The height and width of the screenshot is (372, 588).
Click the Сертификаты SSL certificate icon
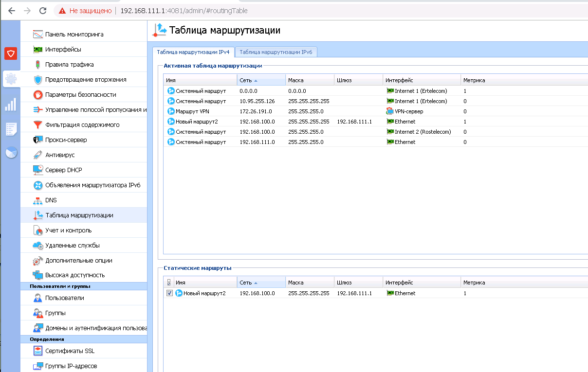click(38, 351)
